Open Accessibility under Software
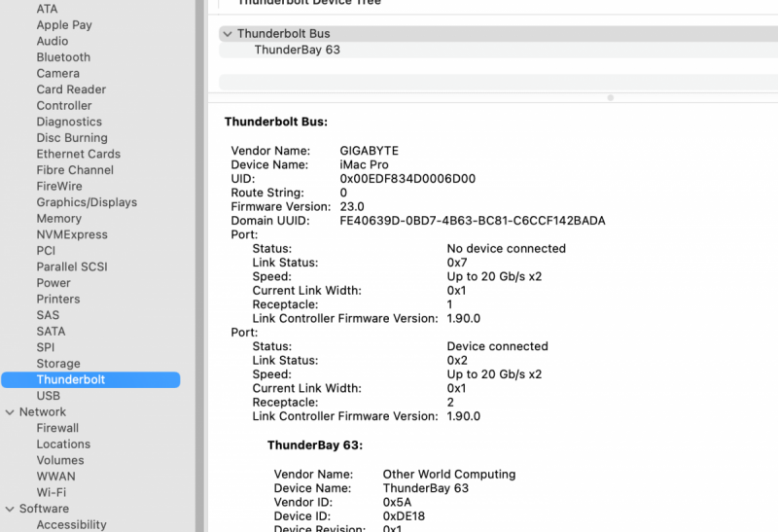778x532 pixels. 71,525
